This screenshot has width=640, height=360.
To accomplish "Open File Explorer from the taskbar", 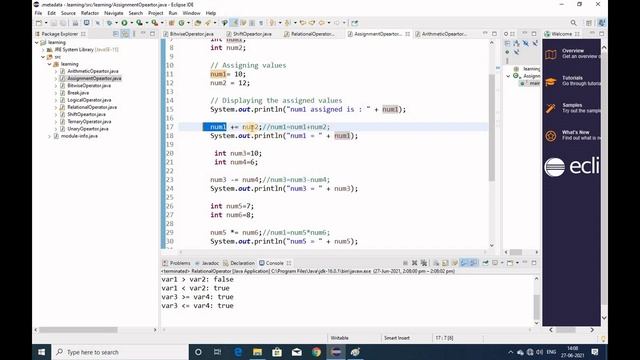I will point(257,352).
